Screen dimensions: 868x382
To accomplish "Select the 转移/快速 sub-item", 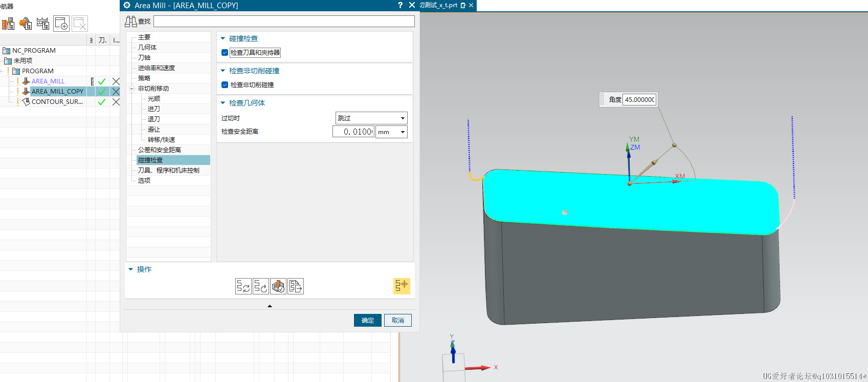I will pyautogui.click(x=161, y=140).
